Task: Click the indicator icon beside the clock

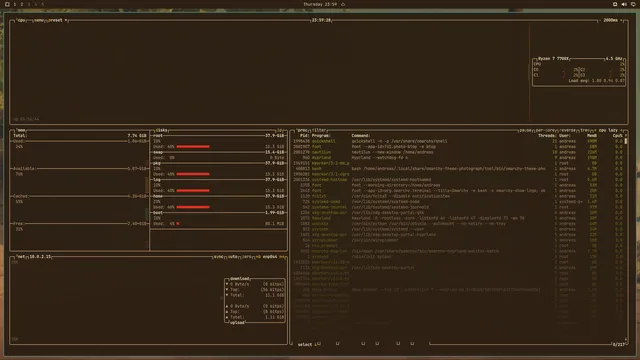Action: click(343, 4)
